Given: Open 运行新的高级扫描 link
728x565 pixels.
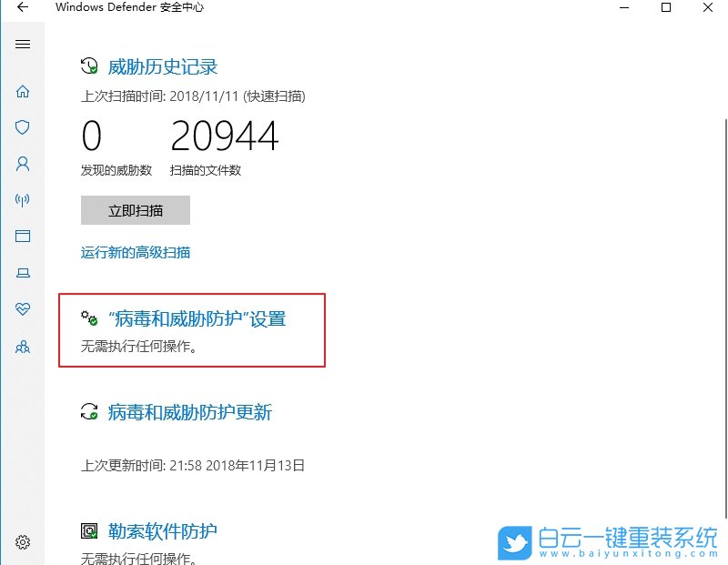Looking at the screenshot, I should click(135, 252).
